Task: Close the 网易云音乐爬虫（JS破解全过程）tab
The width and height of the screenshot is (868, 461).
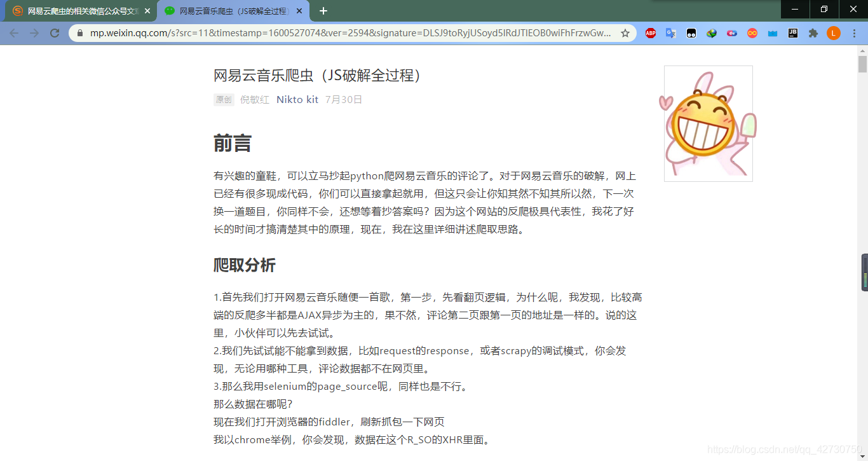Action: point(299,11)
